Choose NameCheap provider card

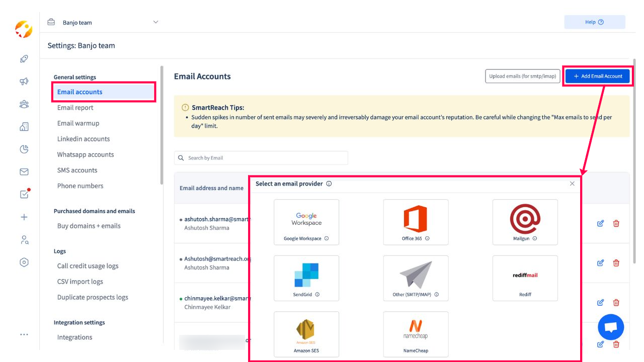point(416,334)
